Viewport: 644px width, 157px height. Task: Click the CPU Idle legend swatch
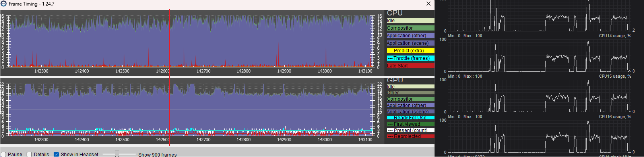(x=410, y=21)
